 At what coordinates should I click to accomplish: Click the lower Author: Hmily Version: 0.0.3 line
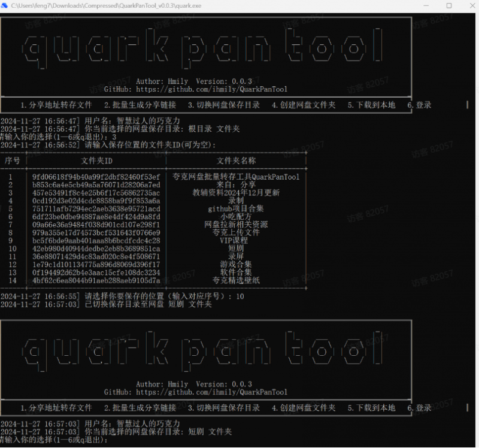[194, 384]
